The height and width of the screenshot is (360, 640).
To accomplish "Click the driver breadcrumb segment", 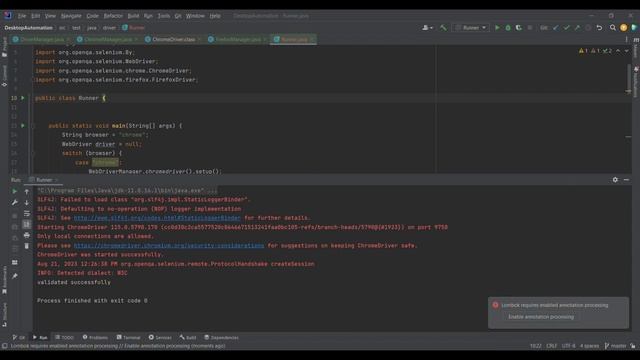I will (109, 28).
